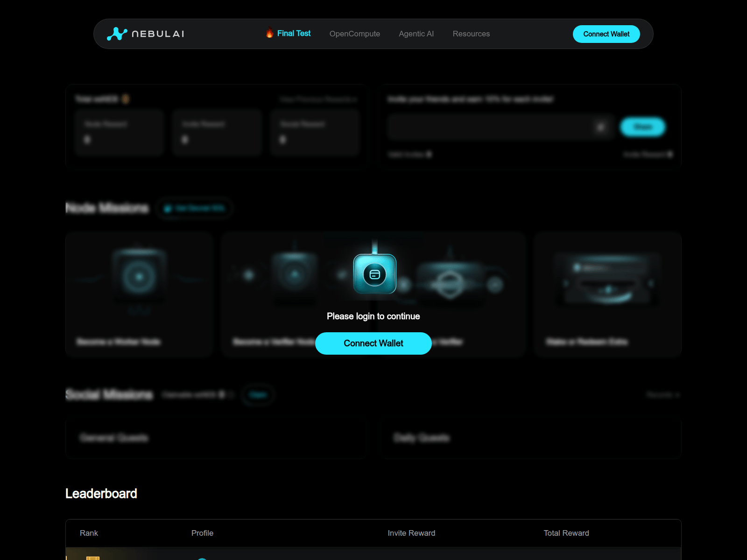Select the Leaderboard heading
747x560 pixels.
(x=101, y=494)
